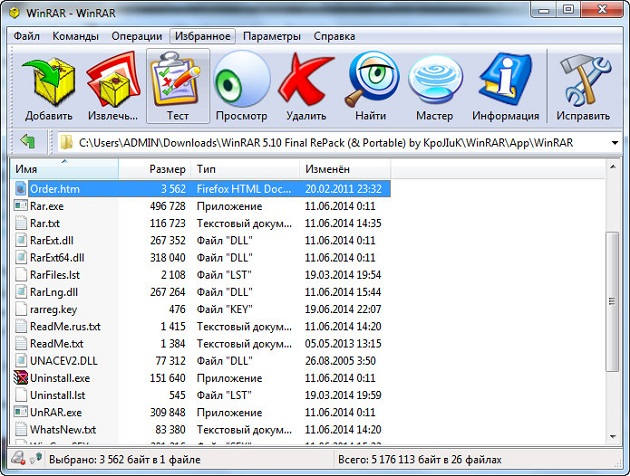Viewport: 630px width, 476px height.
Task: Go up one folder with green arrow
Action: tap(28, 141)
